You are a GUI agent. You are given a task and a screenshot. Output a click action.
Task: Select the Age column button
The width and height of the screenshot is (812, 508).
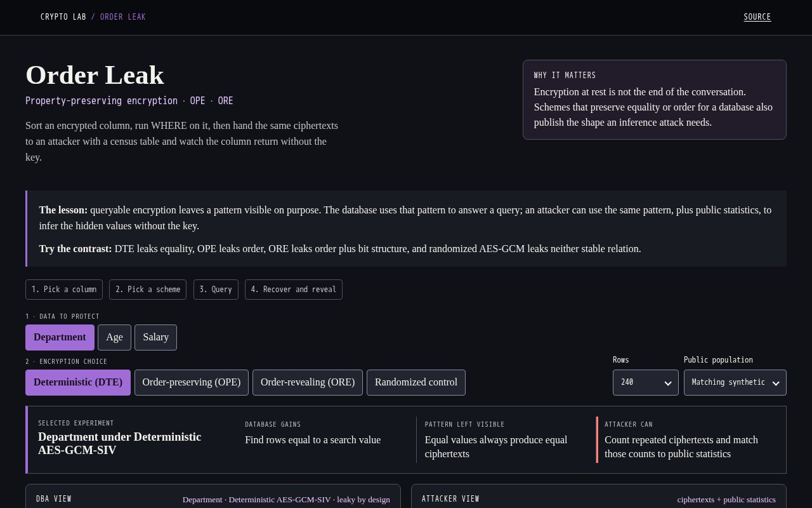click(115, 337)
